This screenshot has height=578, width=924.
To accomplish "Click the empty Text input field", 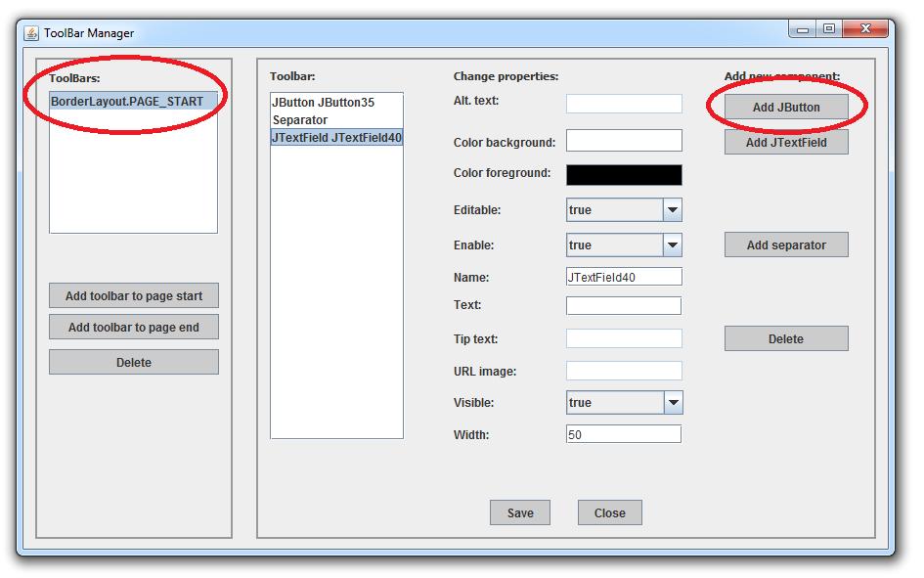I will coord(624,306).
